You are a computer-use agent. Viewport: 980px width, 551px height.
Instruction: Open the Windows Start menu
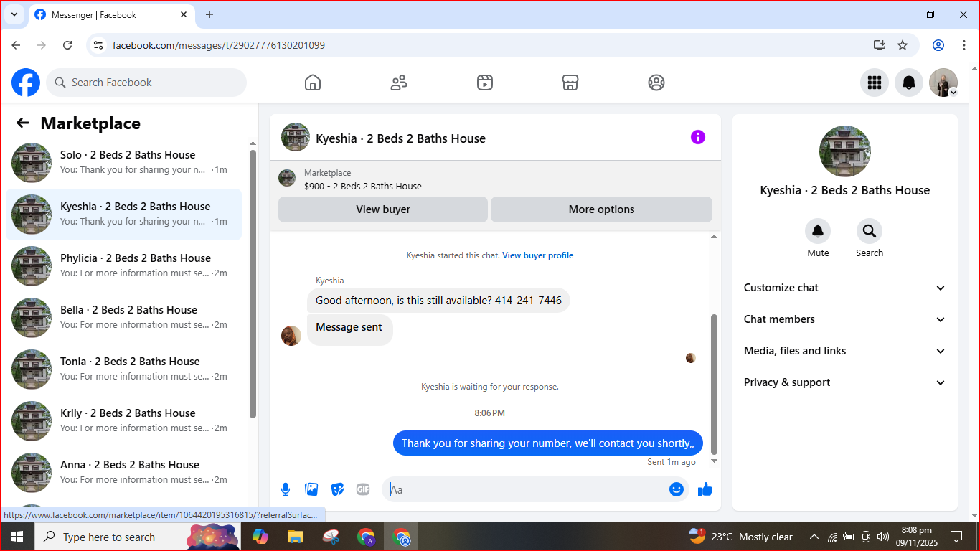point(17,537)
